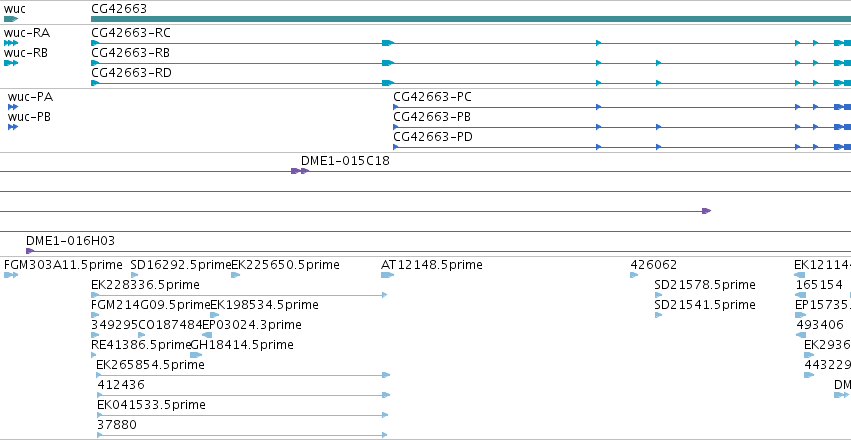Screen dimensions: 851x440
Task: Click the EK228336.5prime label
Action: [145, 285]
